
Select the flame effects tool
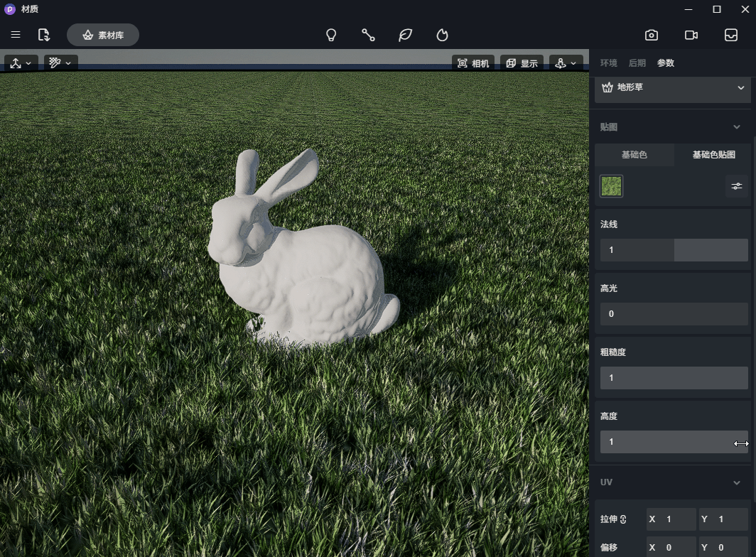pos(442,35)
